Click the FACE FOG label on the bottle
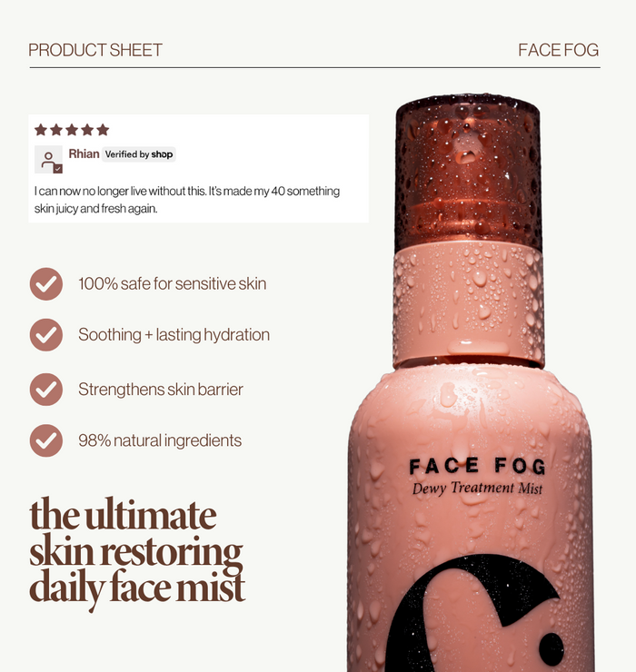The height and width of the screenshot is (672, 636). tap(477, 466)
